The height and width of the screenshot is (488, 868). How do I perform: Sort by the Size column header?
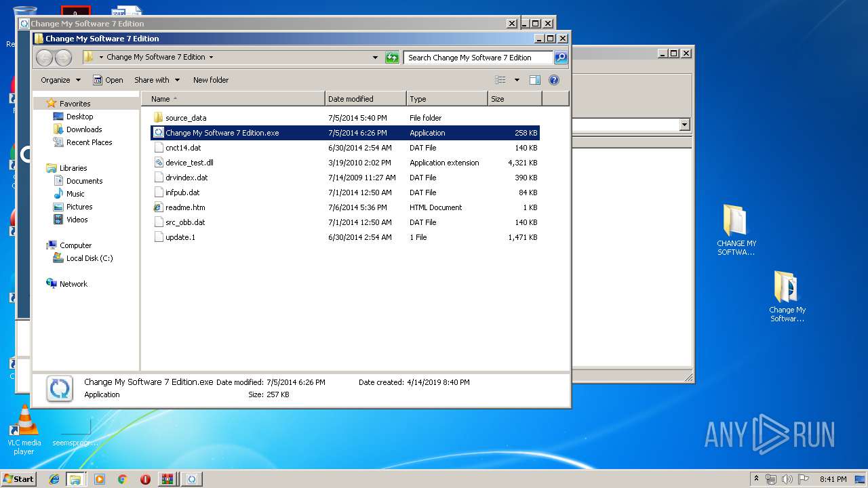[515, 99]
